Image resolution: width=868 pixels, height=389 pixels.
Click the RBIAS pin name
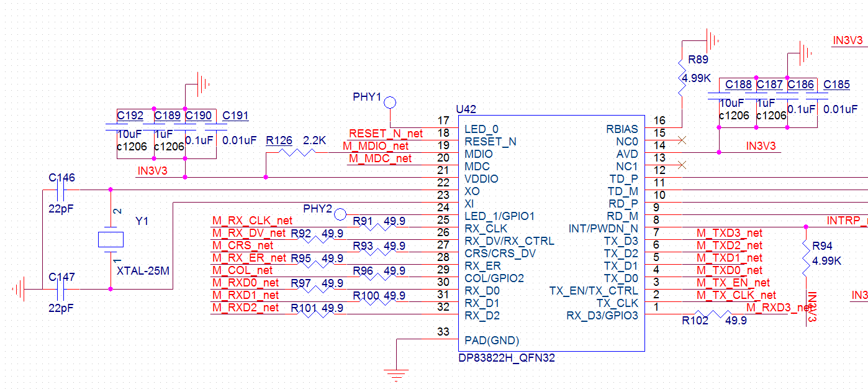tap(622, 129)
